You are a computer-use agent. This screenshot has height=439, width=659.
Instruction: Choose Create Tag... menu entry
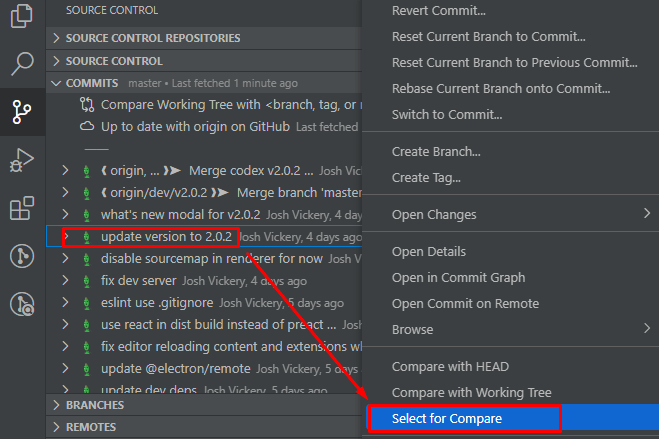510,178
